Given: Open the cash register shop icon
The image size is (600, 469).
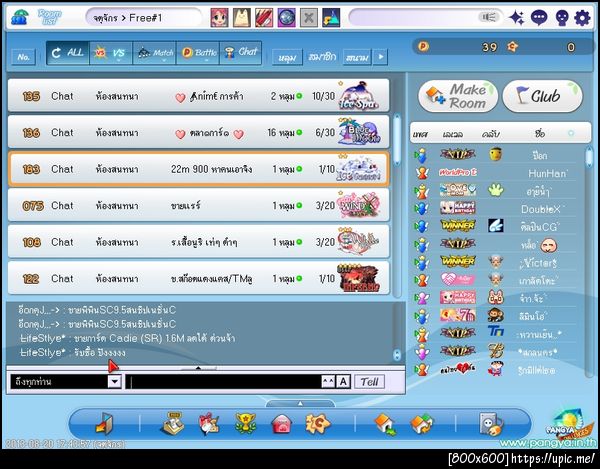Looking at the screenshot, I should point(173,423).
